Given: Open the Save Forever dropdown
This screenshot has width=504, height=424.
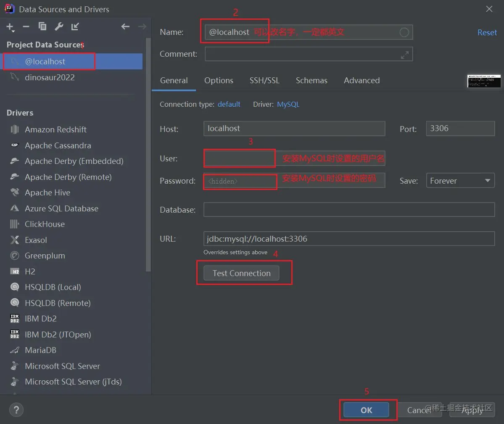Looking at the screenshot, I should click(460, 181).
